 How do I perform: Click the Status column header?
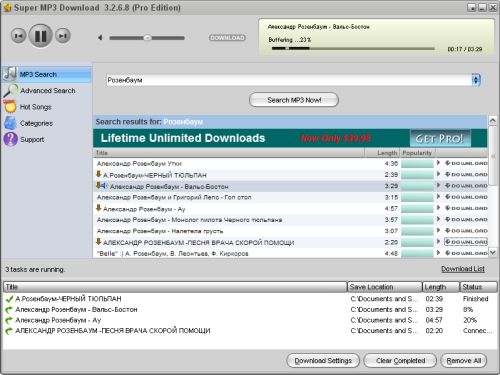pyautogui.click(x=478, y=287)
